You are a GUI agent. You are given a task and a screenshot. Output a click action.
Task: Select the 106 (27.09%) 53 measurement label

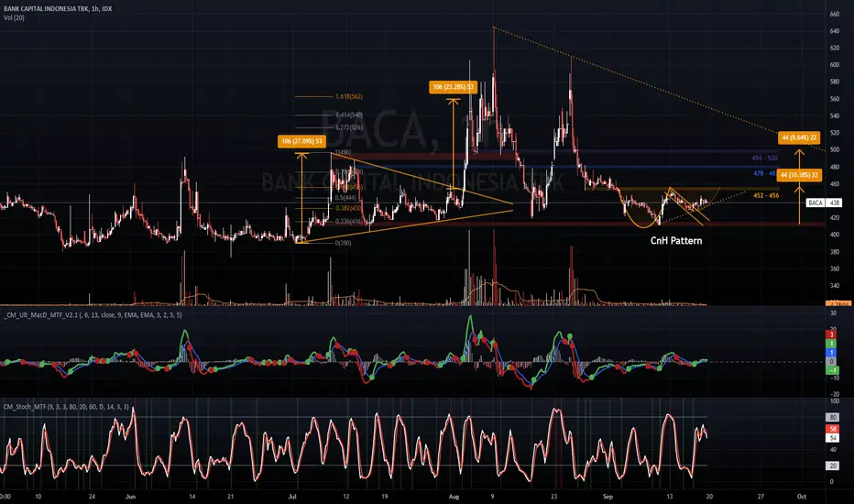pyautogui.click(x=301, y=142)
